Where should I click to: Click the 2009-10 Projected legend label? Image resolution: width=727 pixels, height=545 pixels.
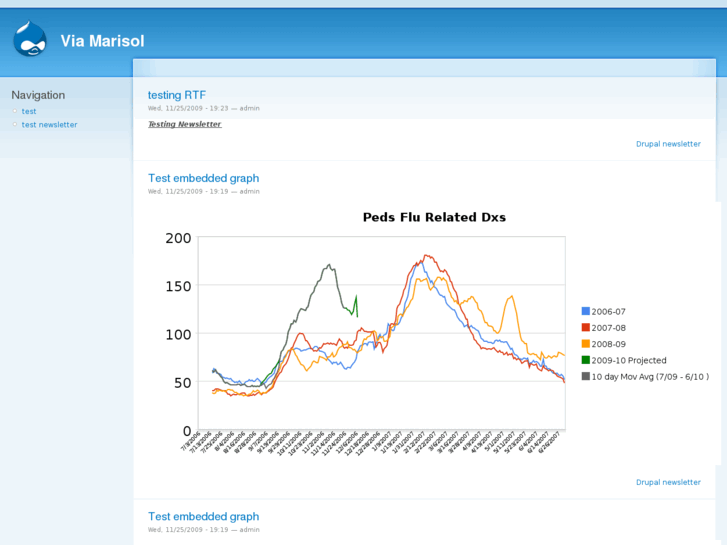(x=628, y=360)
